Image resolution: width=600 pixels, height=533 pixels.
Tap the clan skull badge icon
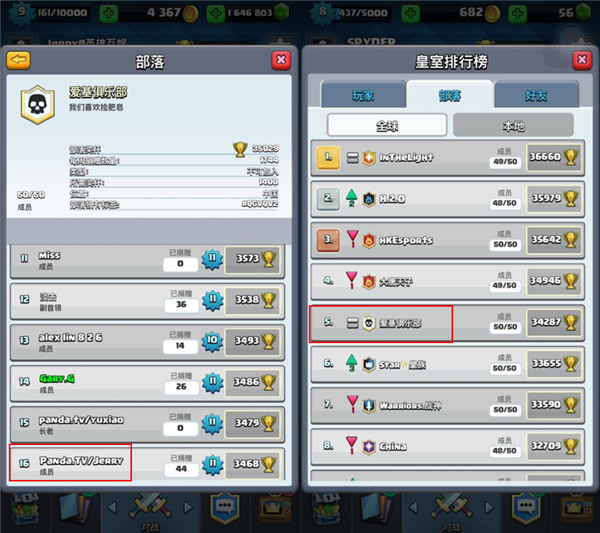(x=37, y=104)
